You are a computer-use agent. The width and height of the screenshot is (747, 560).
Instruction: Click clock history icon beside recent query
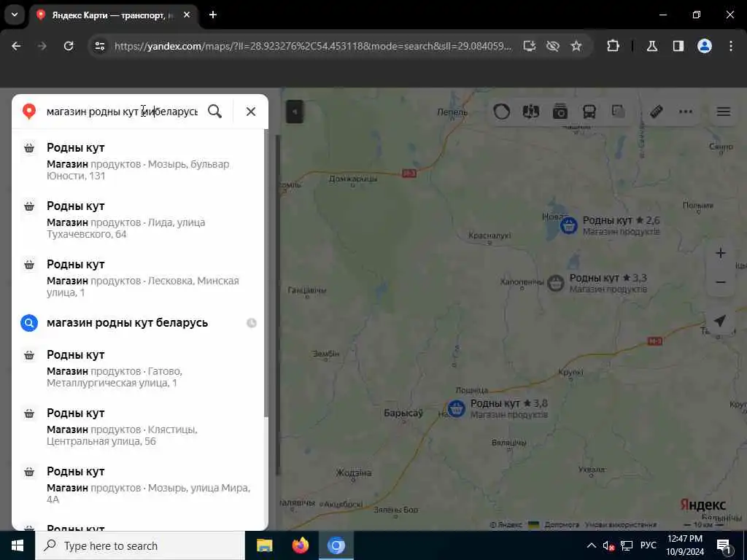[252, 323]
